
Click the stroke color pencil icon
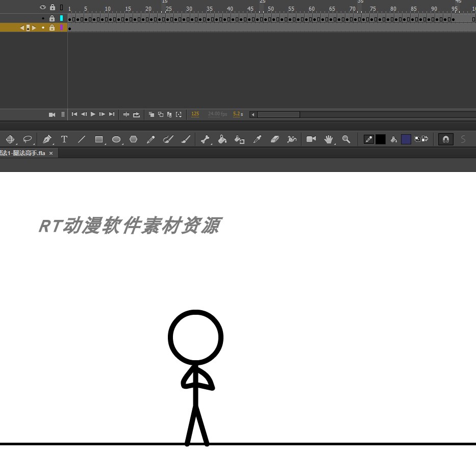(368, 139)
